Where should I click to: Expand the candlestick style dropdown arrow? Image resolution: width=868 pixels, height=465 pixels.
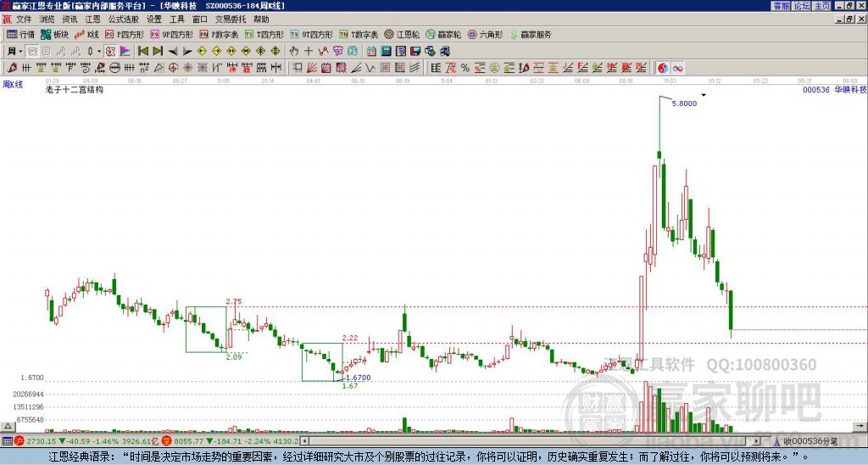coord(99,52)
